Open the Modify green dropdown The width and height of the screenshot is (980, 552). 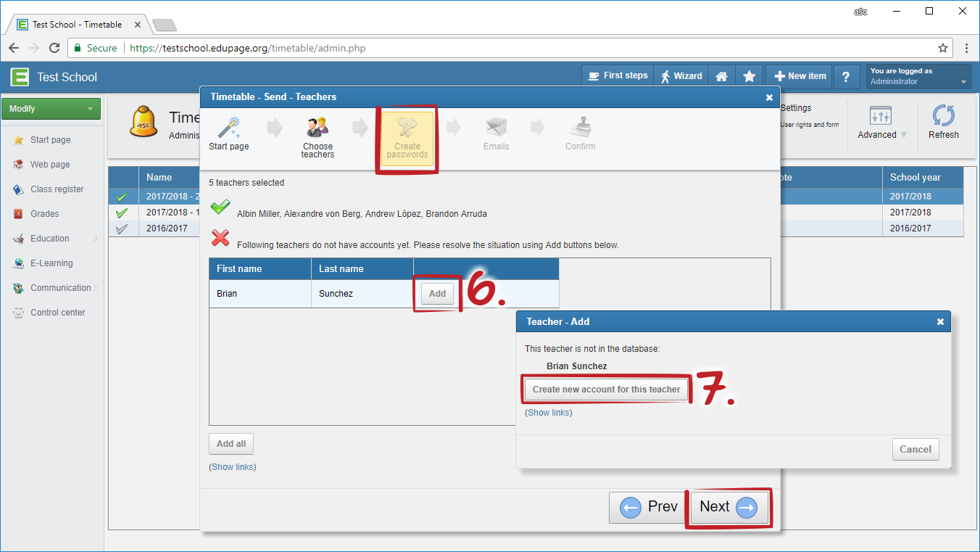pos(51,109)
